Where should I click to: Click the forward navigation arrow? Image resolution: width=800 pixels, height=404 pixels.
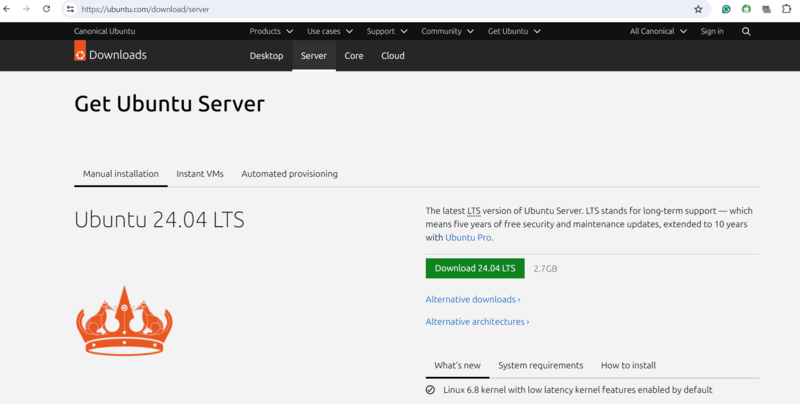(x=27, y=9)
